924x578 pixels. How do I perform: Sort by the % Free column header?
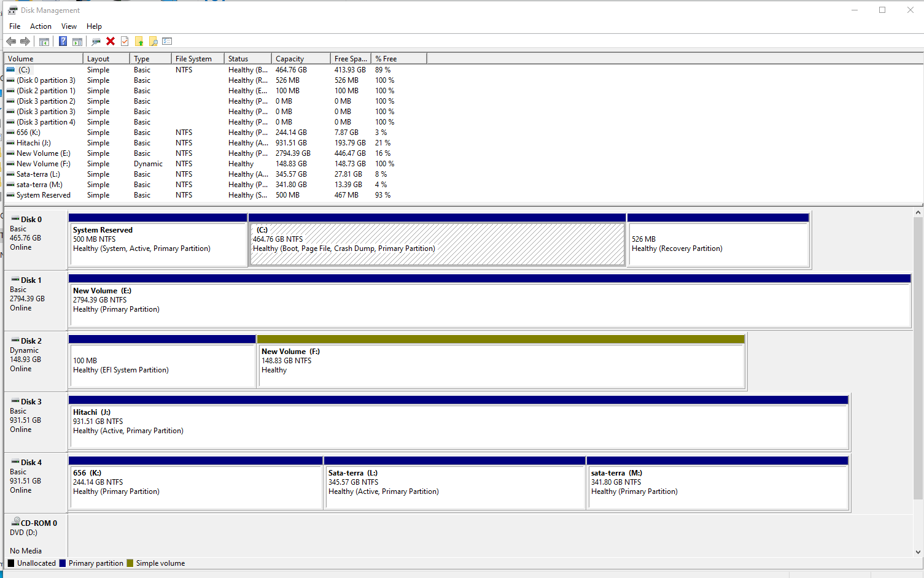pyautogui.click(x=399, y=59)
